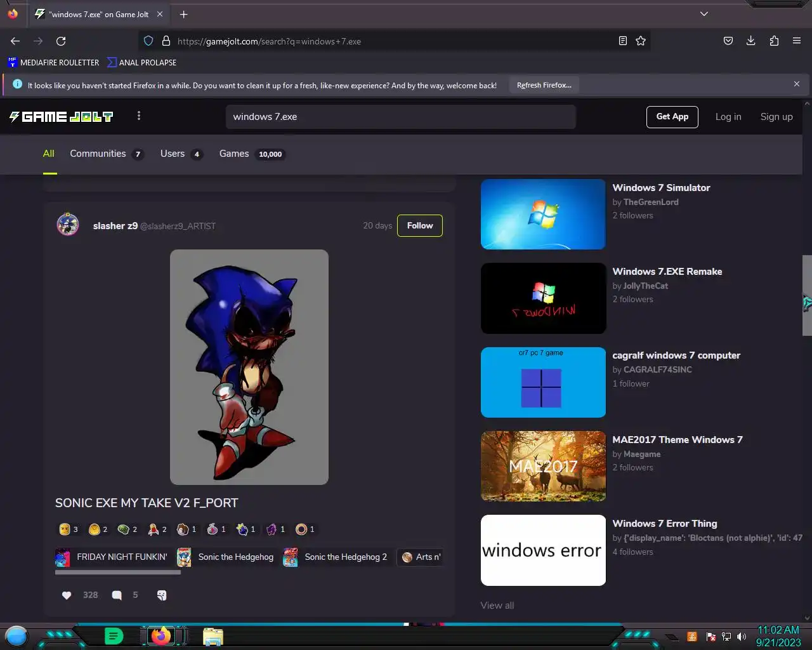Open Windows 7.EXE Remake thumbnail
The height and width of the screenshot is (650, 812).
[543, 298]
